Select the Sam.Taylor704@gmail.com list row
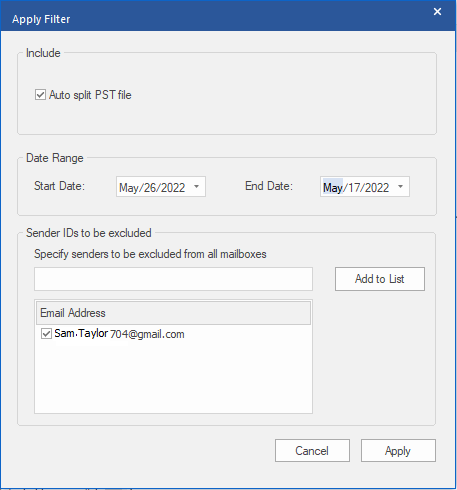This screenshot has width=457, height=490. 173,334
